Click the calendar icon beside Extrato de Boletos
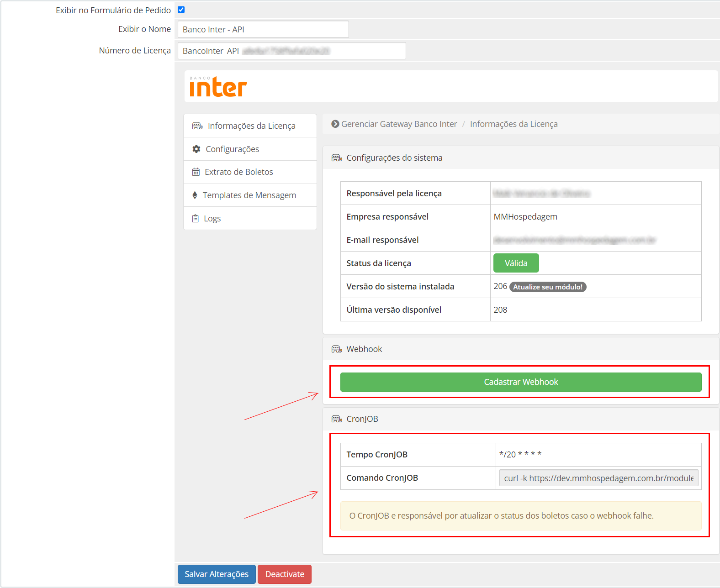 [x=196, y=172]
